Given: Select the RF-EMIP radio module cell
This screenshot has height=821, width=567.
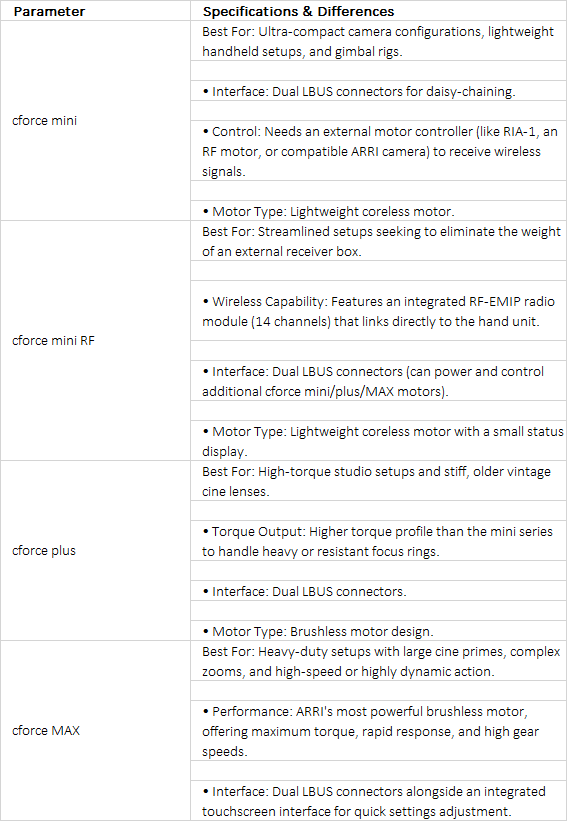Looking at the screenshot, I should pos(379,311).
